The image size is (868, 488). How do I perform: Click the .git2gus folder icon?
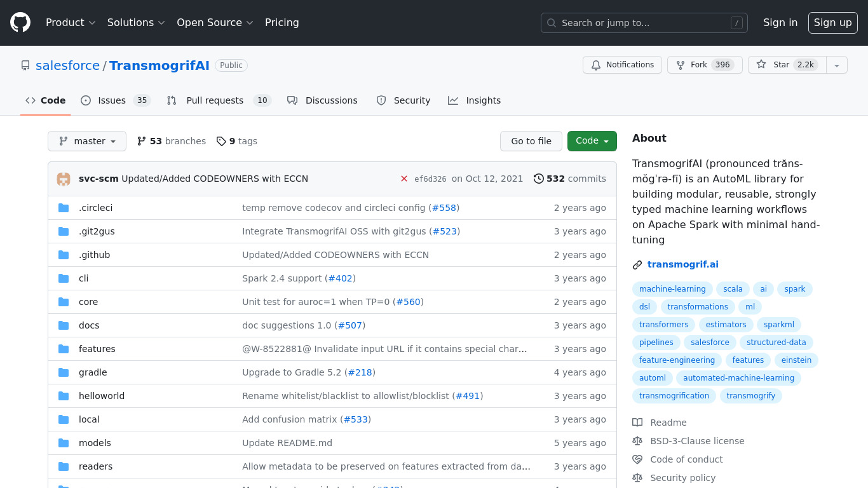tap(64, 231)
